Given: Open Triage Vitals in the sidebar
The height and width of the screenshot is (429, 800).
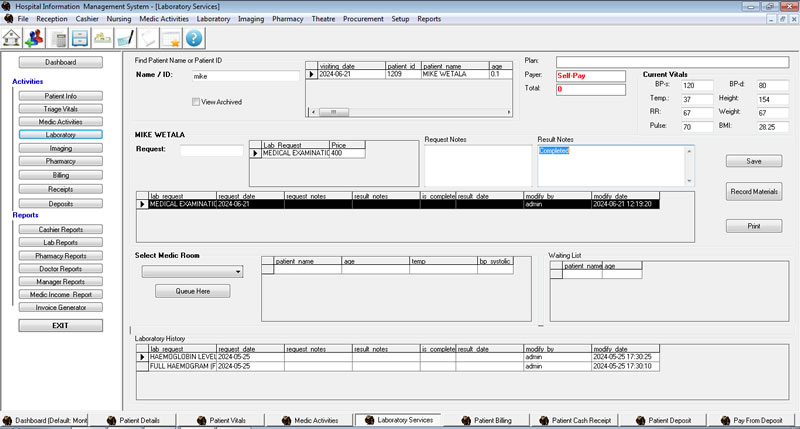Looking at the screenshot, I should coord(61,109).
